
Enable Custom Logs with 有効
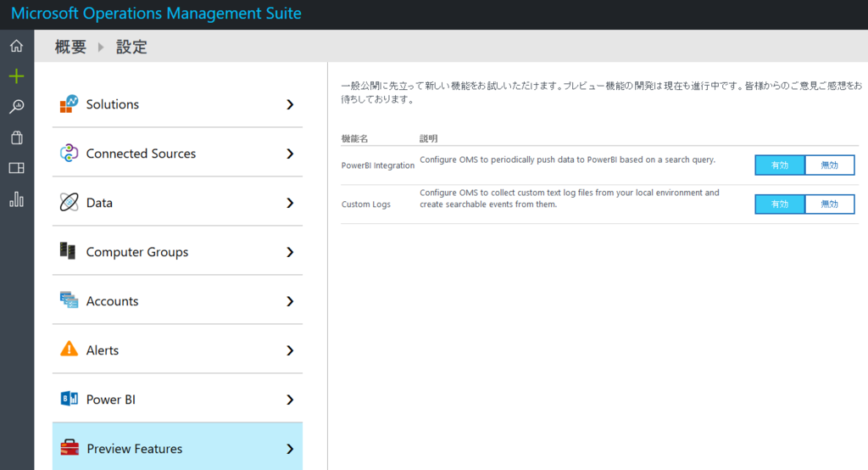(780, 204)
